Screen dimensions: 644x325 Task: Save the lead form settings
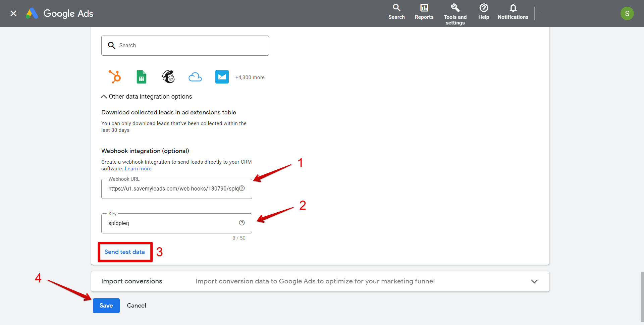pos(106,306)
